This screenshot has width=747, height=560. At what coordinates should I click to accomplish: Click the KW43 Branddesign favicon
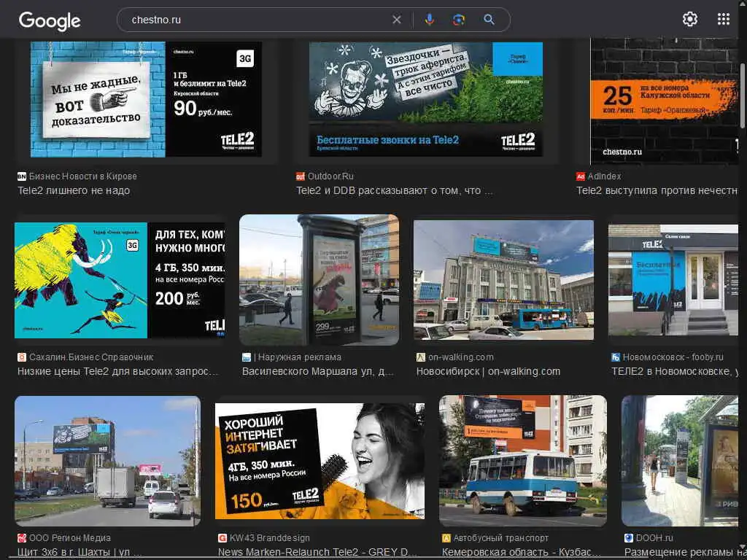(222, 538)
